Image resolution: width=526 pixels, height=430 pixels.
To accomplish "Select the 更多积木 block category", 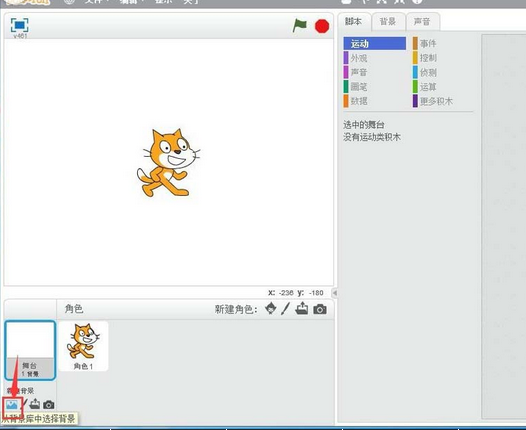I will [433, 101].
